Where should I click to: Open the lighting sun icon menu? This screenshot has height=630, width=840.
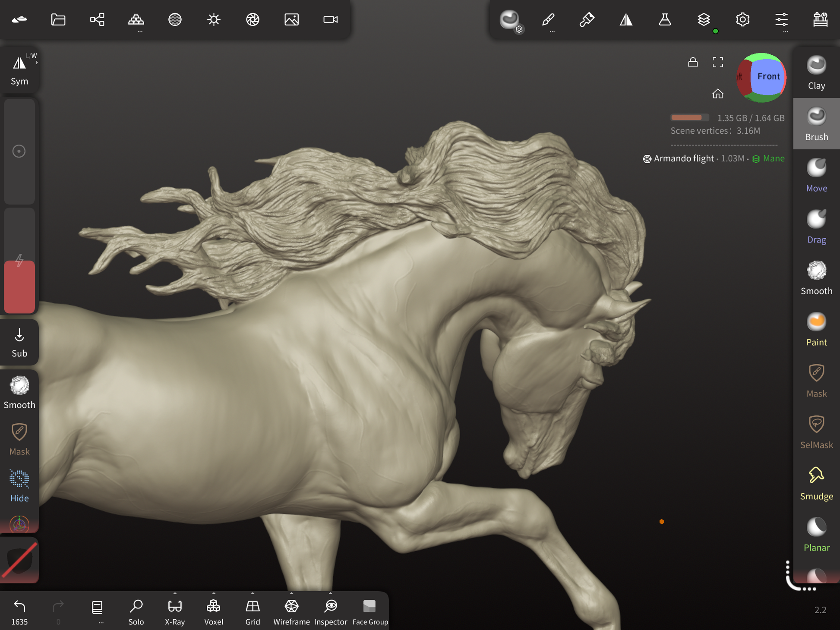click(x=214, y=19)
